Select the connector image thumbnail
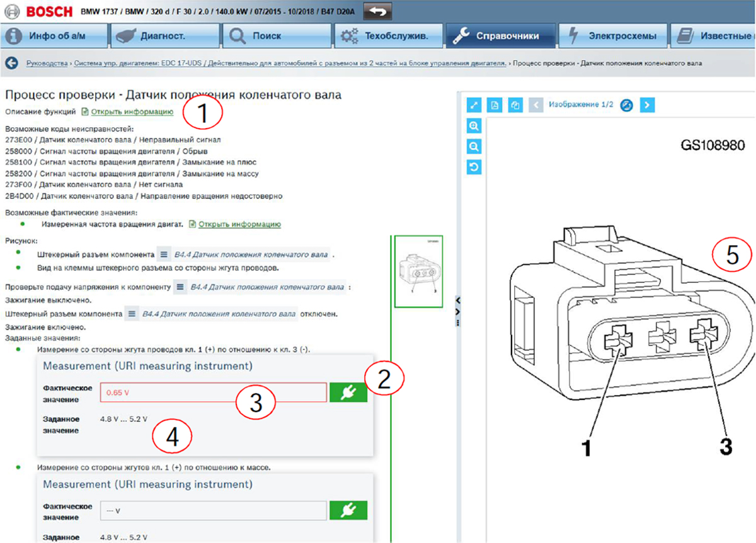756x543 pixels. [418, 271]
